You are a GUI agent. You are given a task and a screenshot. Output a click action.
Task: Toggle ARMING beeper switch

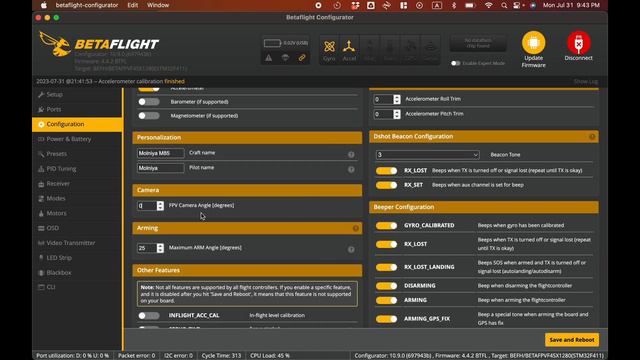pyautogui.click(x=386, y=300)
